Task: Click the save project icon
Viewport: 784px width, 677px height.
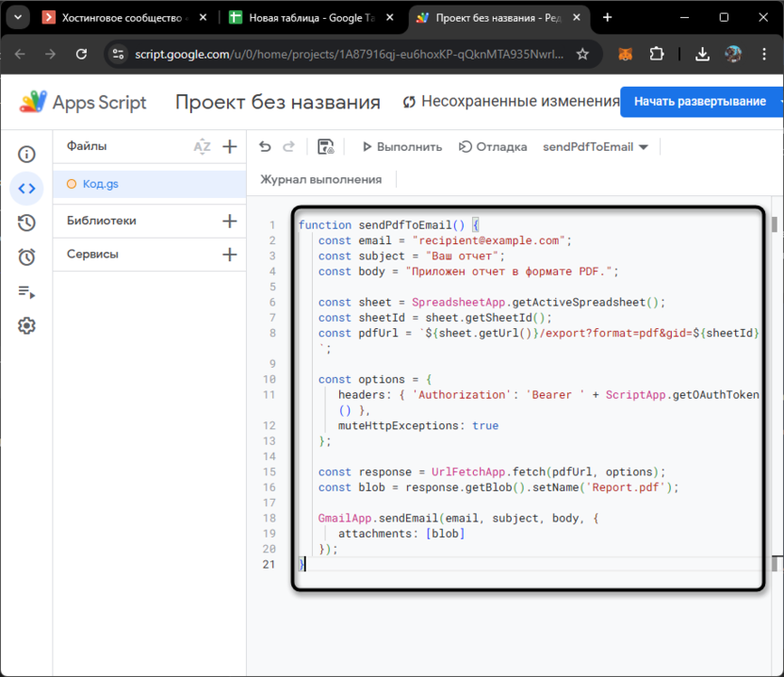Action: [x=325, y=146]
